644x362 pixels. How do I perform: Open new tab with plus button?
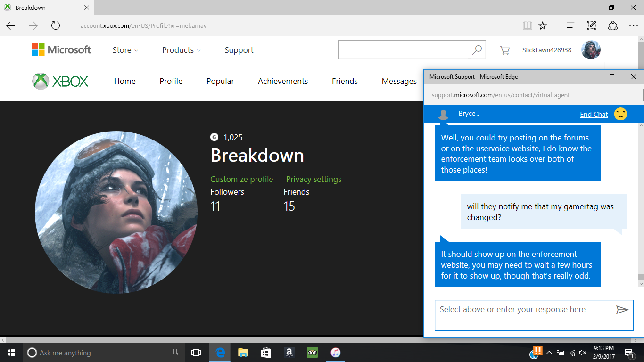point(102,8)
